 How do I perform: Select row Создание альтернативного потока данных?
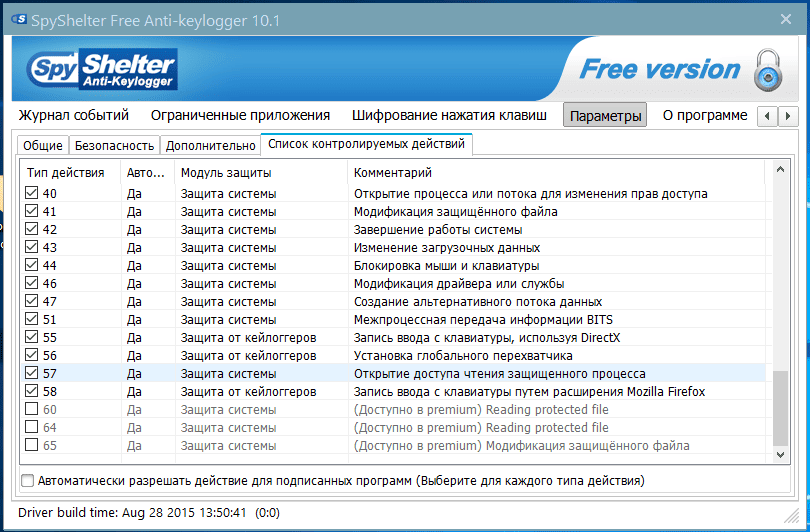pos(393,302)
